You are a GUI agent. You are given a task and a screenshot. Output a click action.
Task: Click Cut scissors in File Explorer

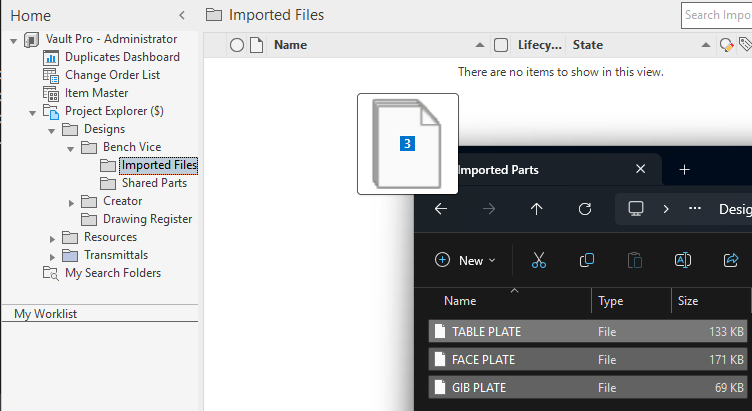[x=539, y=260]
